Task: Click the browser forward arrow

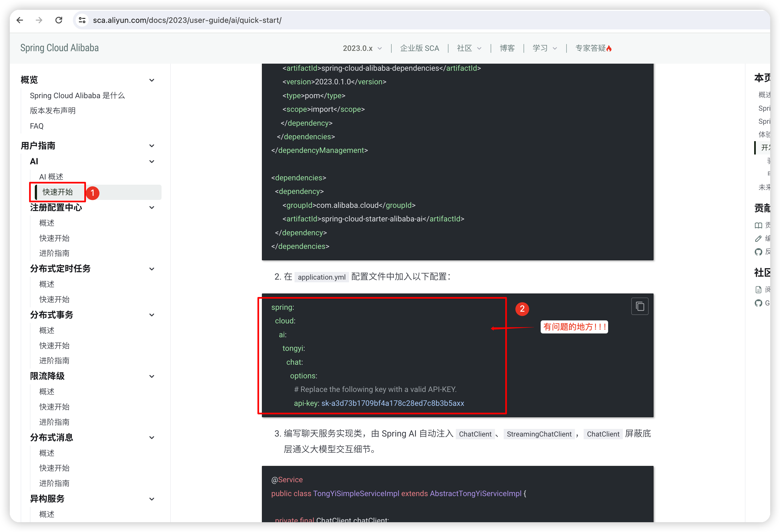Action: click(39, 20)
